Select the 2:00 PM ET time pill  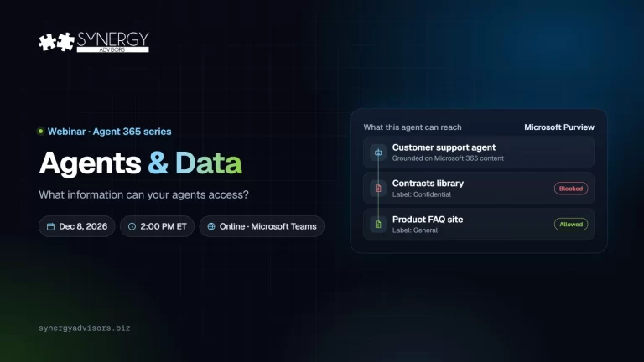point(158,226)
